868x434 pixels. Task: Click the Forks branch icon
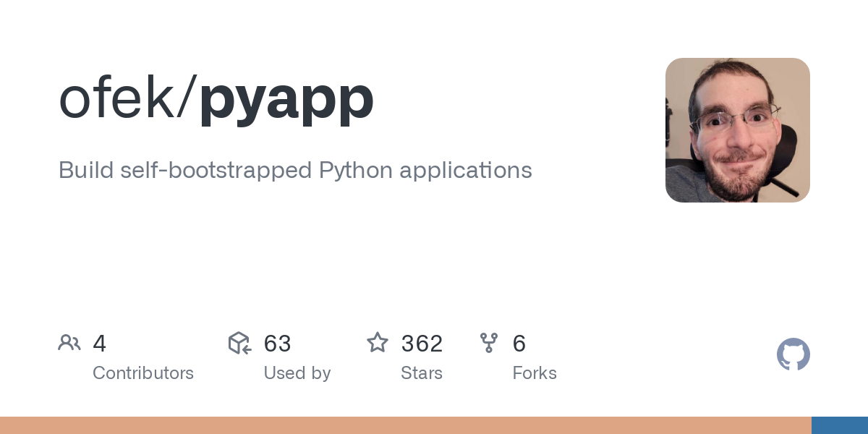coord(489,343)
